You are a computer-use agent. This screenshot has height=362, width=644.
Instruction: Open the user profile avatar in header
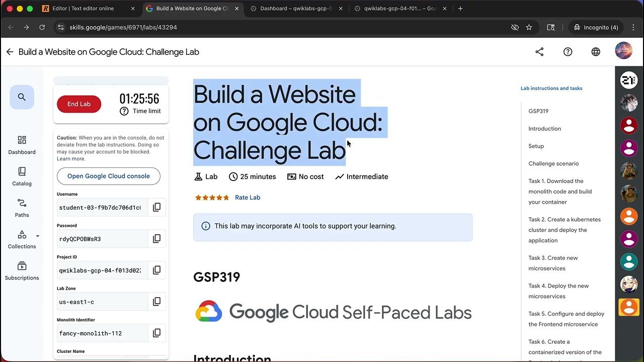pyautogui.click(x=623, y=51)
